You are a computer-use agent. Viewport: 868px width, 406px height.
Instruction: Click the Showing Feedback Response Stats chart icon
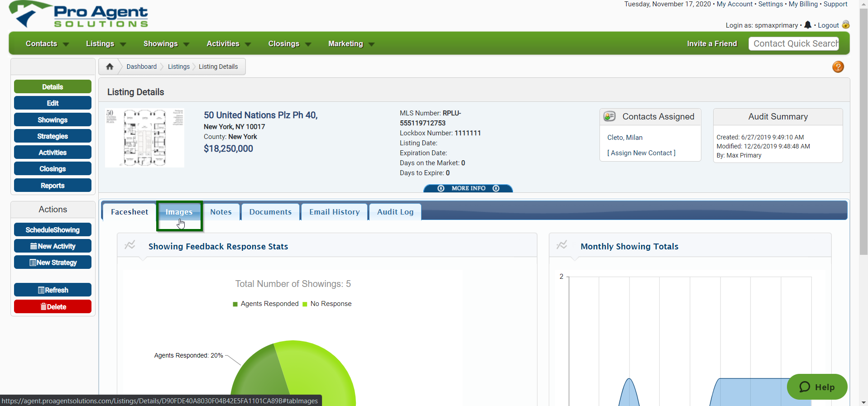(x=130, y=245)
